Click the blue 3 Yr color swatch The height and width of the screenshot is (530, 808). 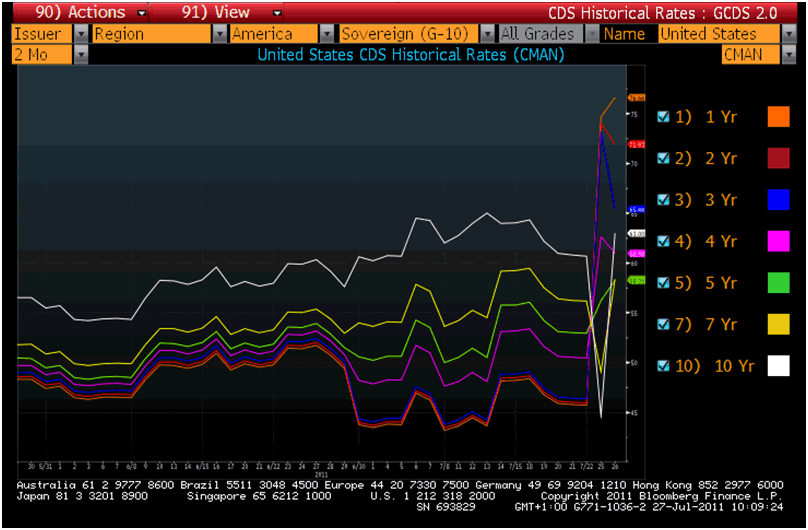pyautogui.click(x=779, y=200)
